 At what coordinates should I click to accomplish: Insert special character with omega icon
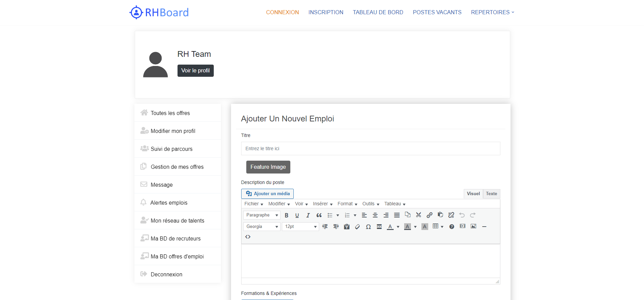point(368,227)
